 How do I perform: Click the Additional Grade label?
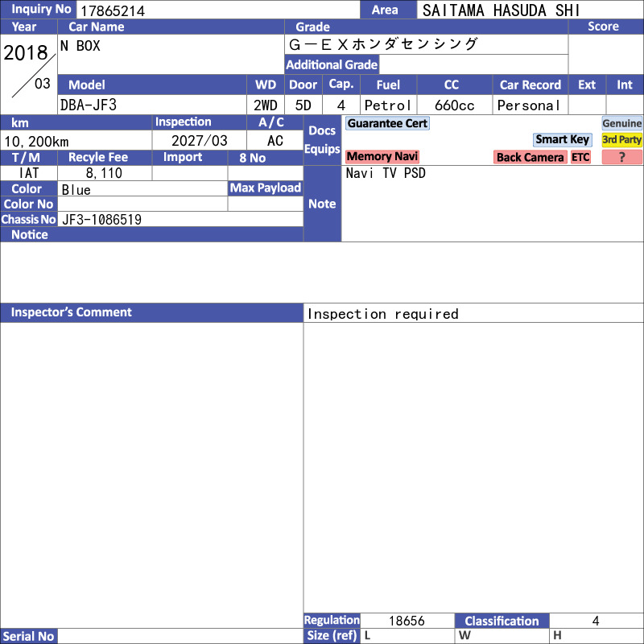tap(332, 64)
